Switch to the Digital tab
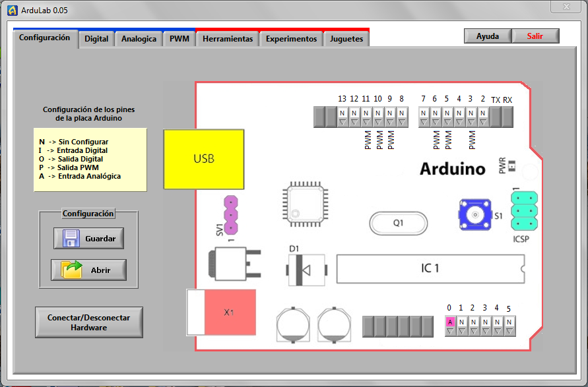Image resolution: width=588 pixels, height=387 pixels. [x=96, y=39]
